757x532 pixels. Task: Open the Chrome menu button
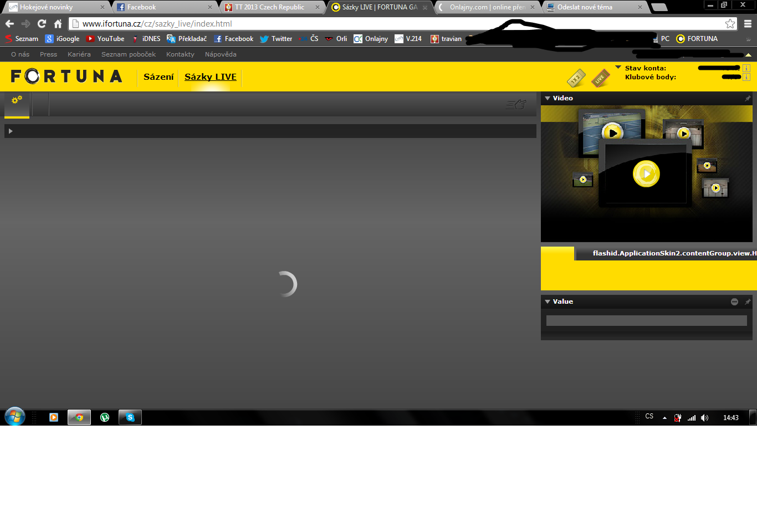point(748,24)
